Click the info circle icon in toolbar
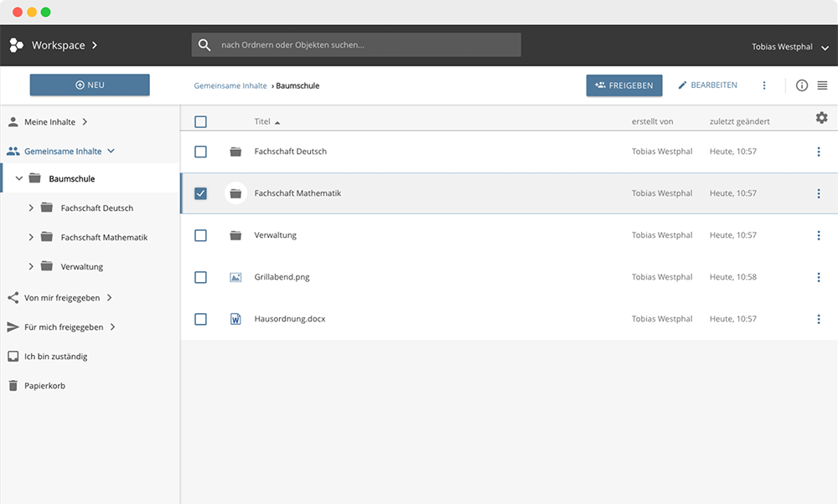Screen dimensions: 838x504 (801, 85)
